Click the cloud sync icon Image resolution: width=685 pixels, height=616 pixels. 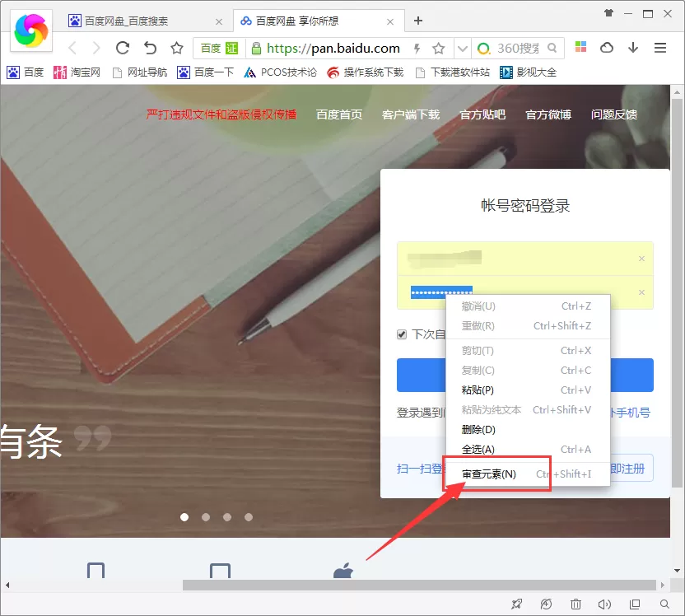607,48
